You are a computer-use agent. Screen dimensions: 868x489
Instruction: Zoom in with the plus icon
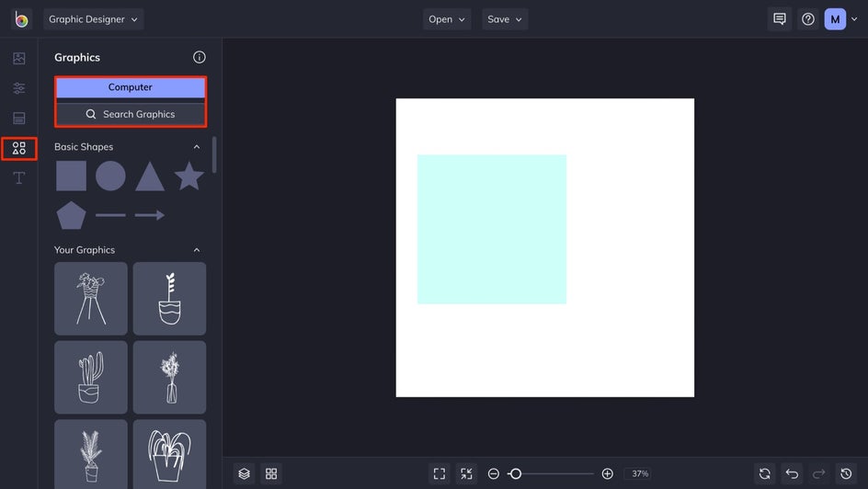click(607, 473)
